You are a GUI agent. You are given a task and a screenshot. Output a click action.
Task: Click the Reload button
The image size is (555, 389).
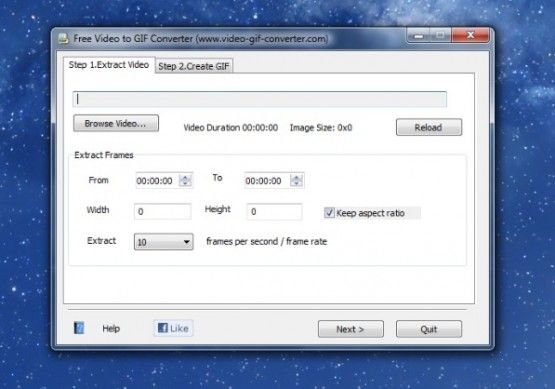click(429, 127)
